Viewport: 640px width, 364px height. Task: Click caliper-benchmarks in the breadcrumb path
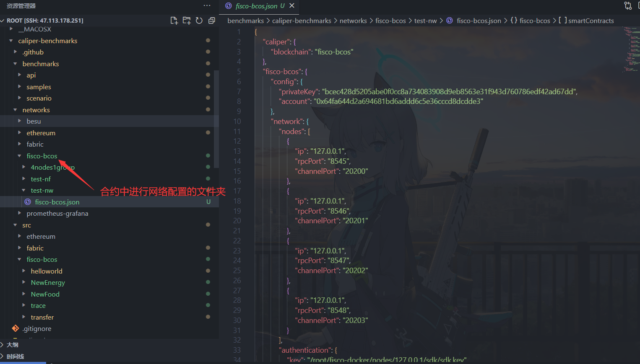(302, 21)
